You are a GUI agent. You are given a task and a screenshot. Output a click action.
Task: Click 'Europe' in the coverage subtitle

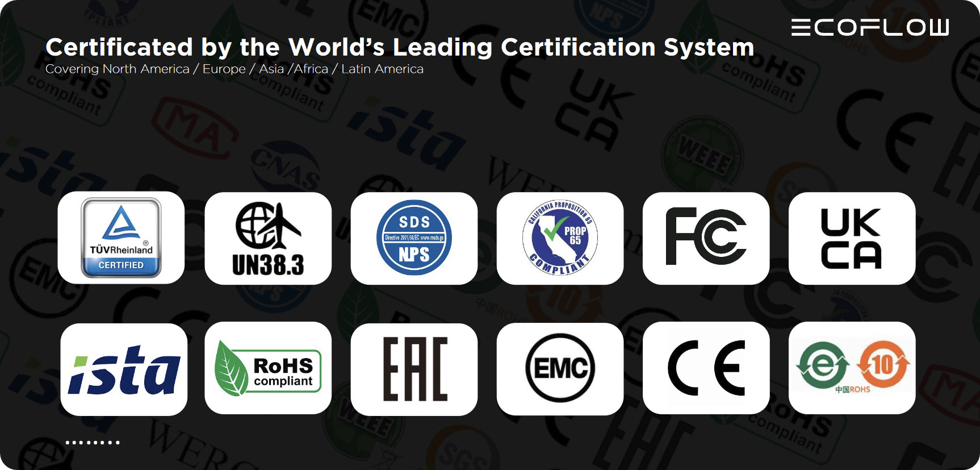coord(224,69)
